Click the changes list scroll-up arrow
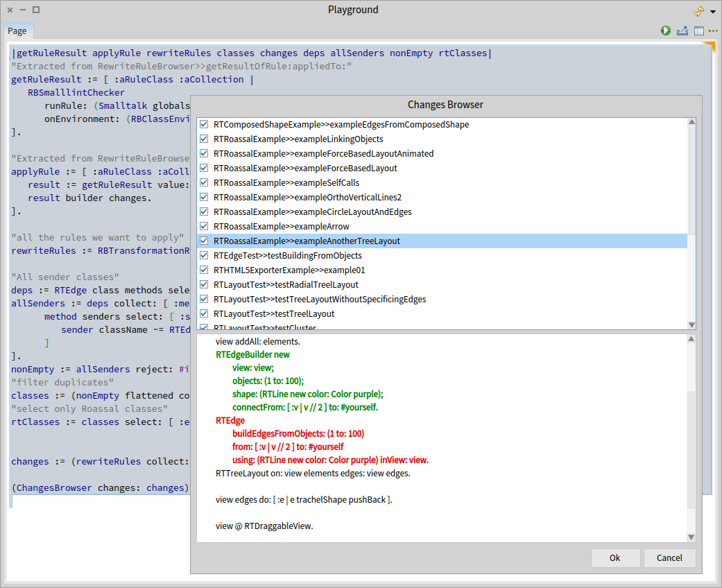 (691, 122)
